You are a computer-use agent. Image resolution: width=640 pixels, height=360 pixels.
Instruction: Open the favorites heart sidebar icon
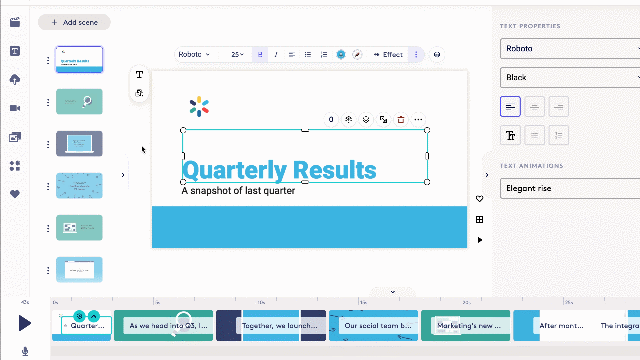coord(15,194)
